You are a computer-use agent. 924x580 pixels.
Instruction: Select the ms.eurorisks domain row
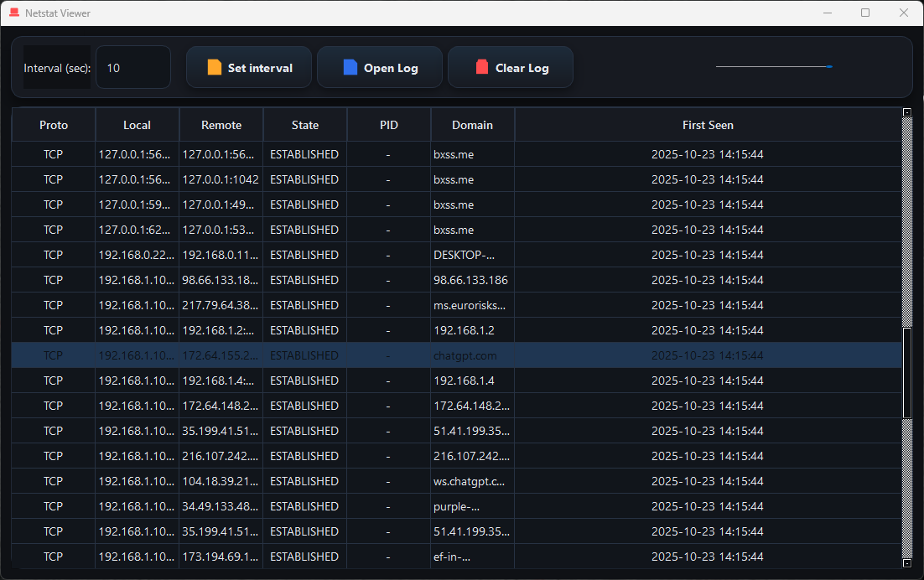[470, 305]
